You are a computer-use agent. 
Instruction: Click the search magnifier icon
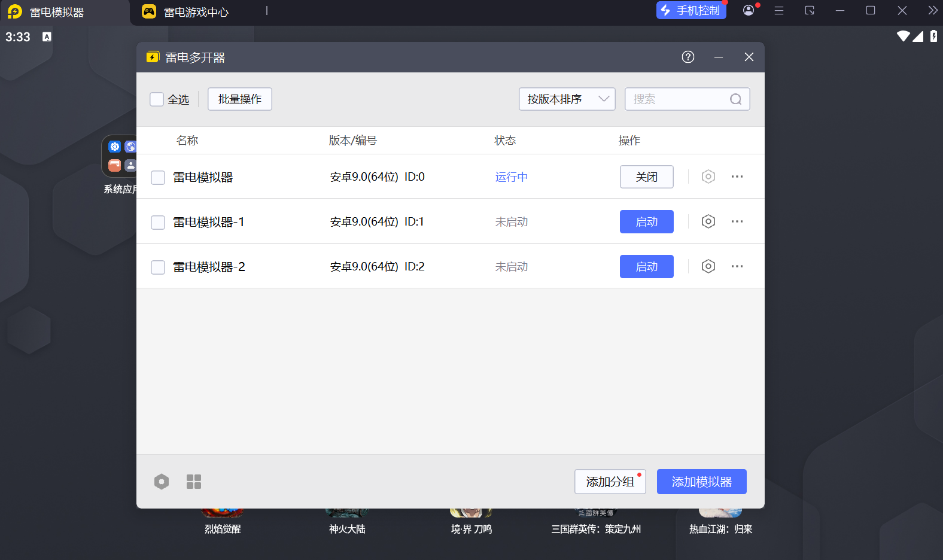pyautogui.click(x=735, y=99)
